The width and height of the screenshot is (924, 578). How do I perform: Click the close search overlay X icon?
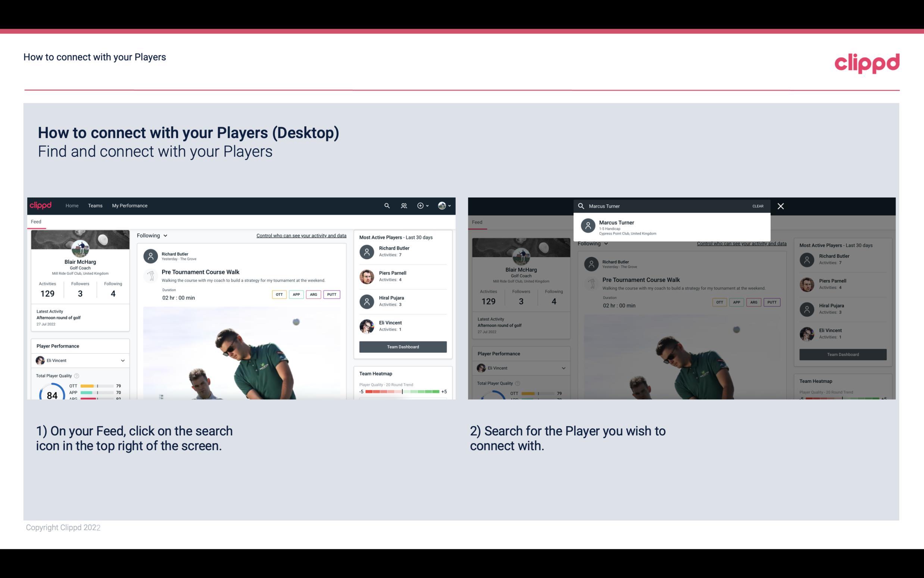(782, 206)
